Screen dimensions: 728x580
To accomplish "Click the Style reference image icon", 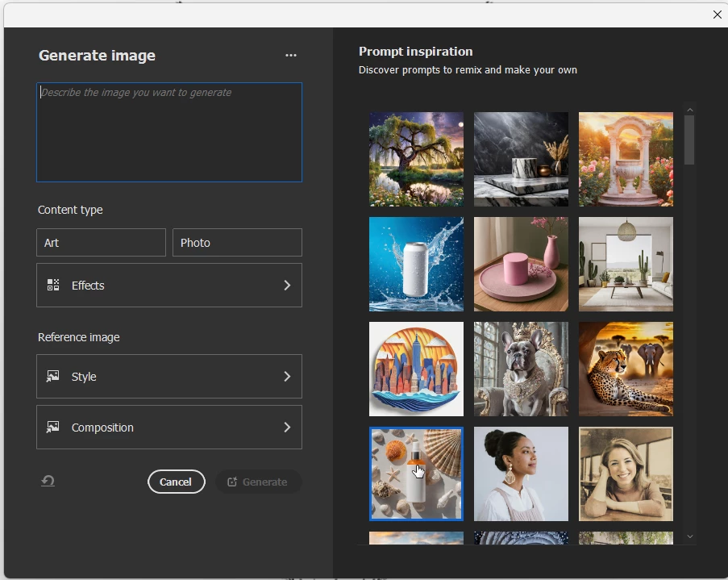I will [x=53, y=376].
